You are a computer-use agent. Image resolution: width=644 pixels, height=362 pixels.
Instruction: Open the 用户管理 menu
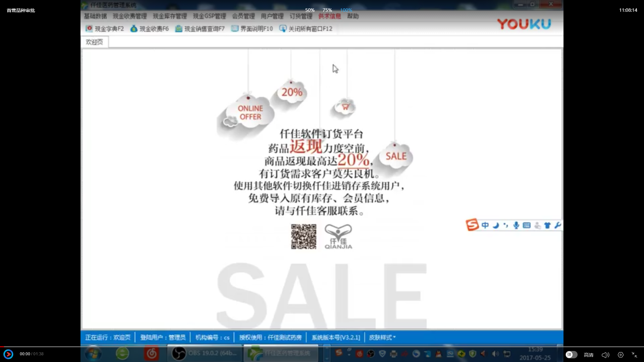point(272,16)
